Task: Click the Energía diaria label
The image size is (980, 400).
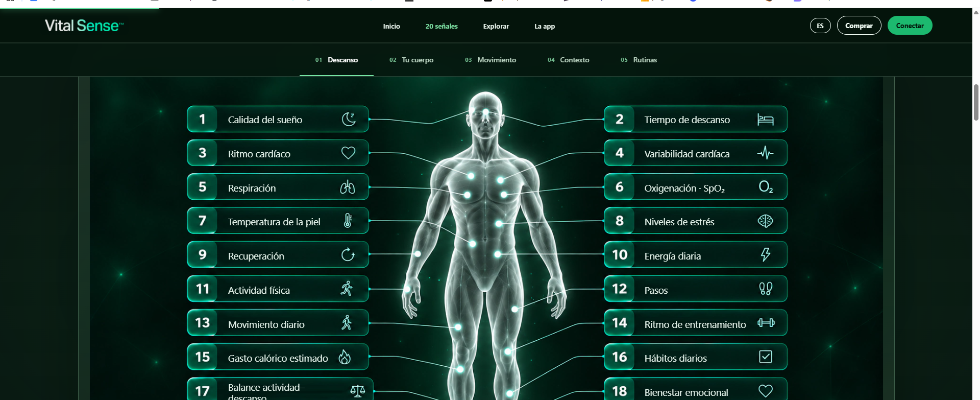Action: (673, 256)
